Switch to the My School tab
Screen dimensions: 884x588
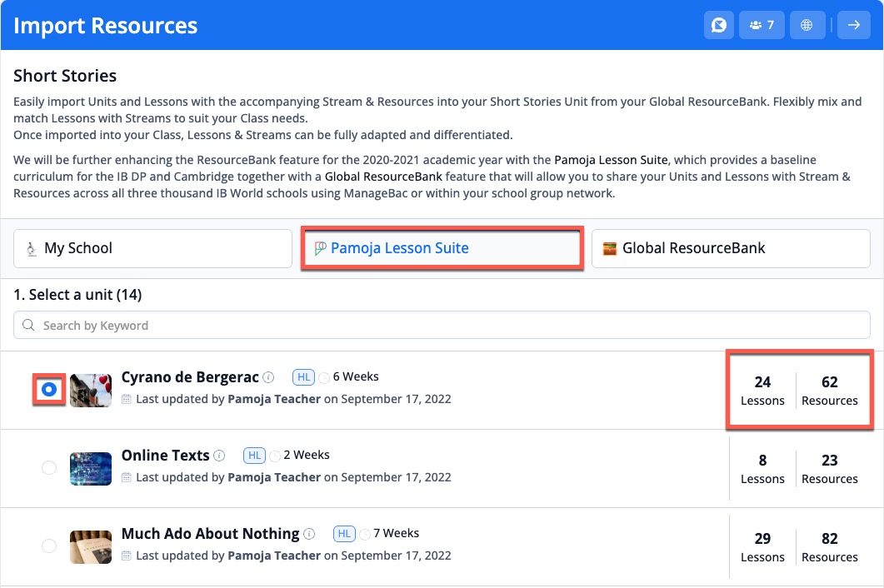(152, 248)
